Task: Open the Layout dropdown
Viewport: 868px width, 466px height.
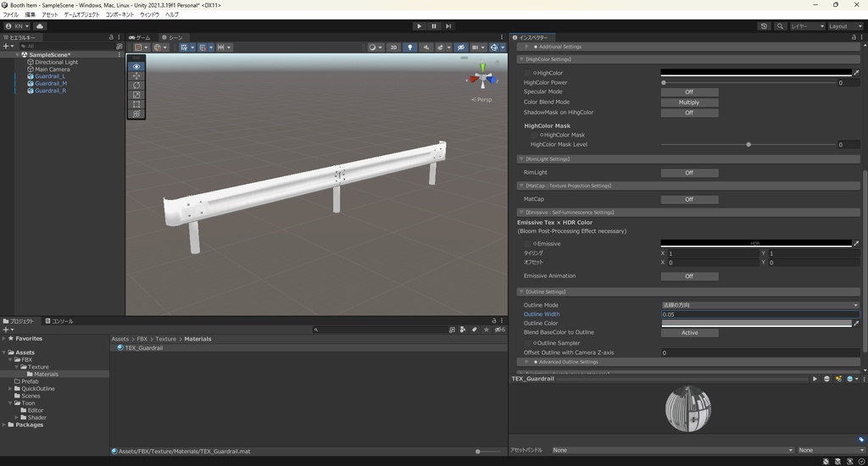Action: click(x=845, y=26)
